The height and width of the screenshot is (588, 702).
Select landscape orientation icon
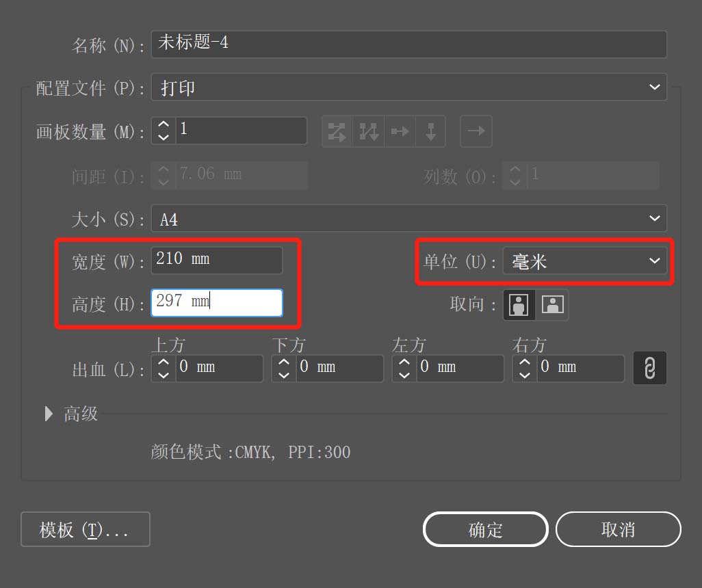click(x=552, y=305)
